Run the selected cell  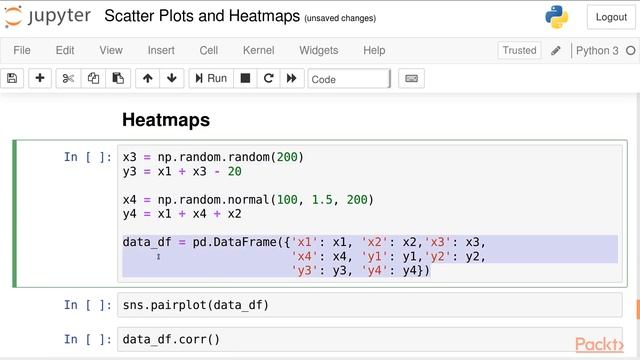pyautogui.click(x=211, y=78)
